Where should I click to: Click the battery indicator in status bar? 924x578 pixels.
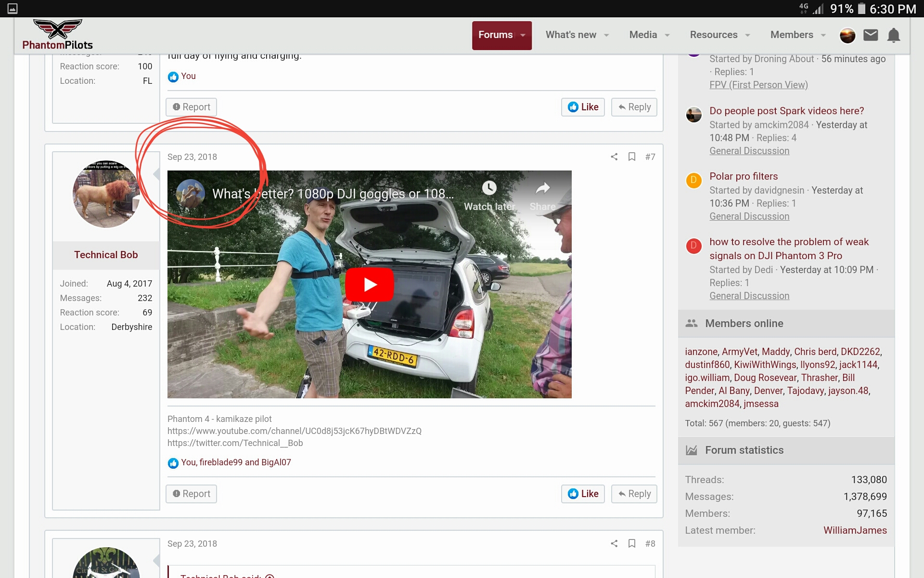click(x=861, y=9)
